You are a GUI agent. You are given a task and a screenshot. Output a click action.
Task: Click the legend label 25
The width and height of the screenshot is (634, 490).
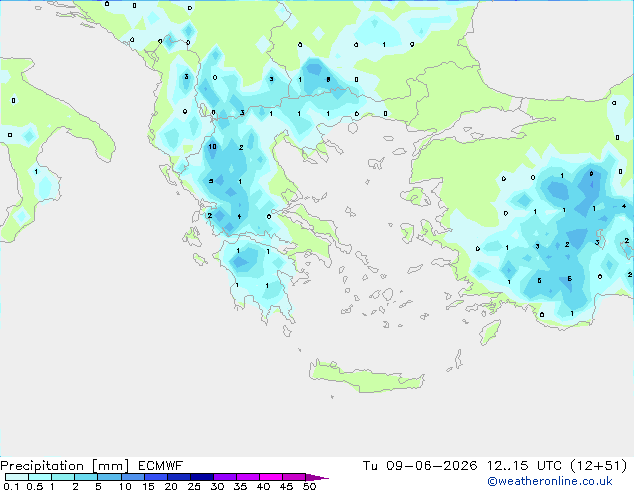point(194,486)
